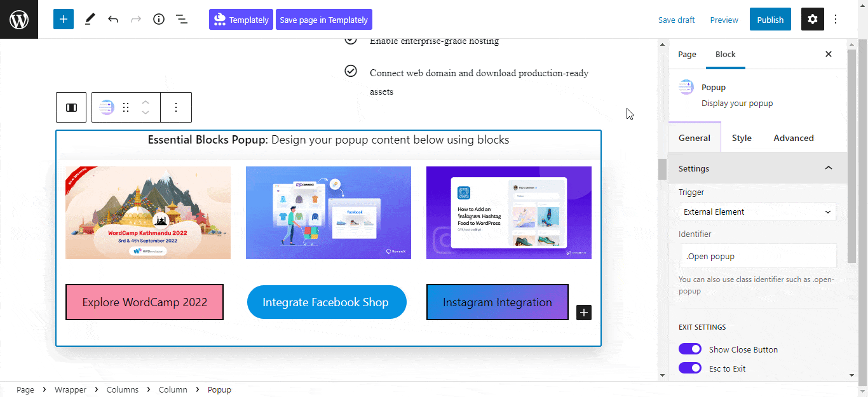Click Explore WordCamp 2022 button
The width and height of the screenshot is (868, 397).
pos(145,302)
